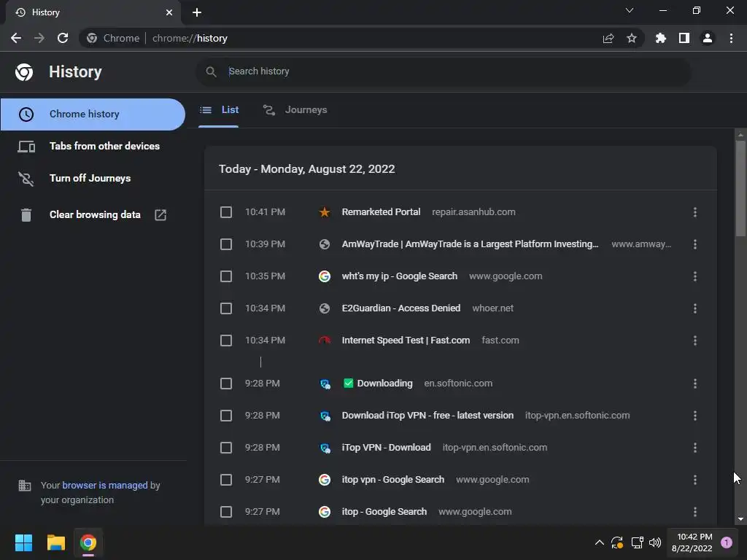The width and height of the screenshot is (747, 560).
Task: Click the Chrome taskbar icon
Action: [88, 542]
